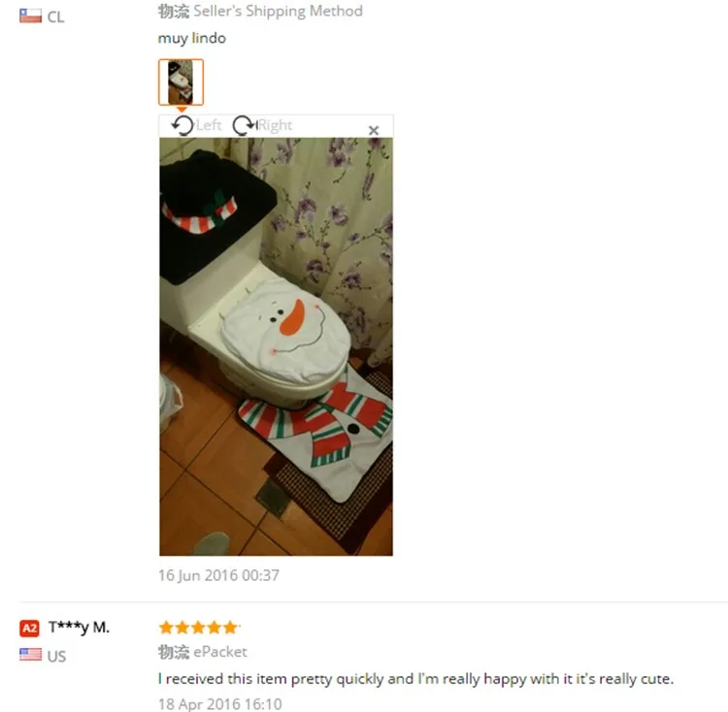Select the small review photo thumbnail
728x712 pixels.
181,82
